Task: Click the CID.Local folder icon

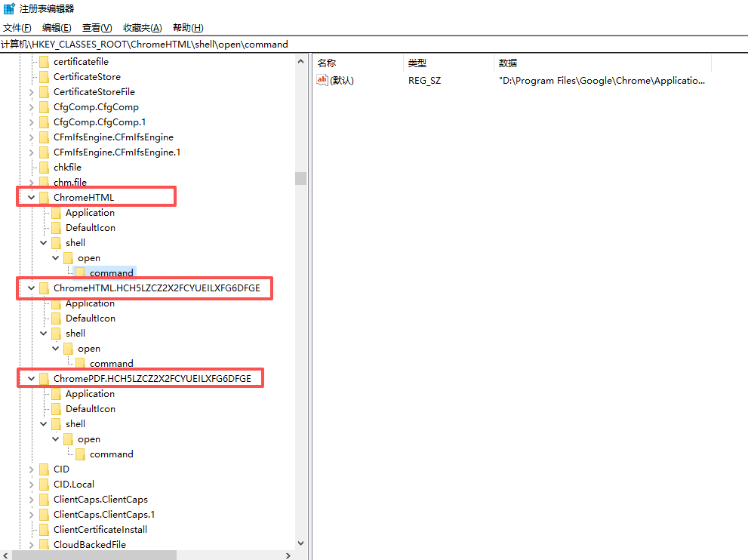Action: [45, 485]
